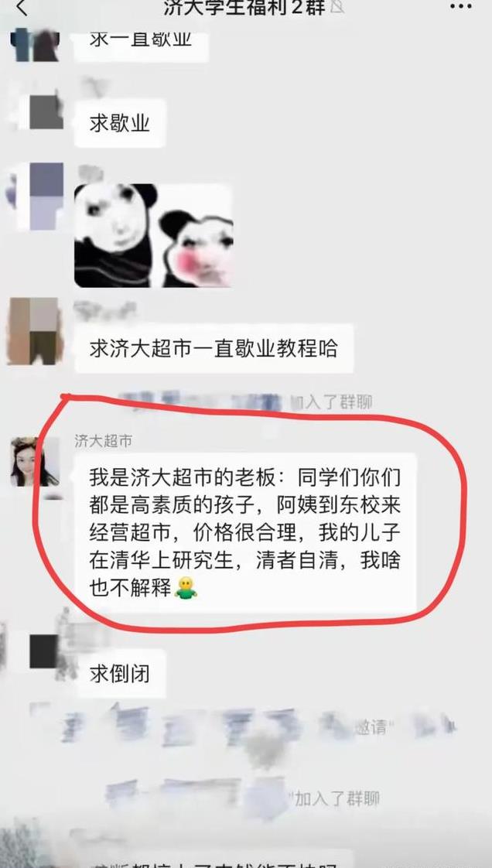Tap the panda meme sticker image
The width and height of the screenshot is (492, 868).
point(153,235)
